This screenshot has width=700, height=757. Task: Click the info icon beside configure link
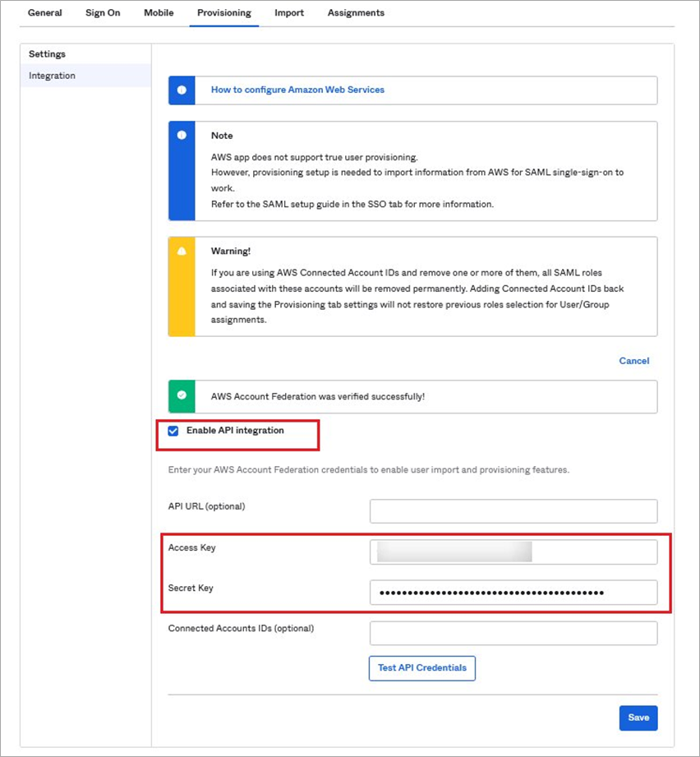click(x=182, y=90)
